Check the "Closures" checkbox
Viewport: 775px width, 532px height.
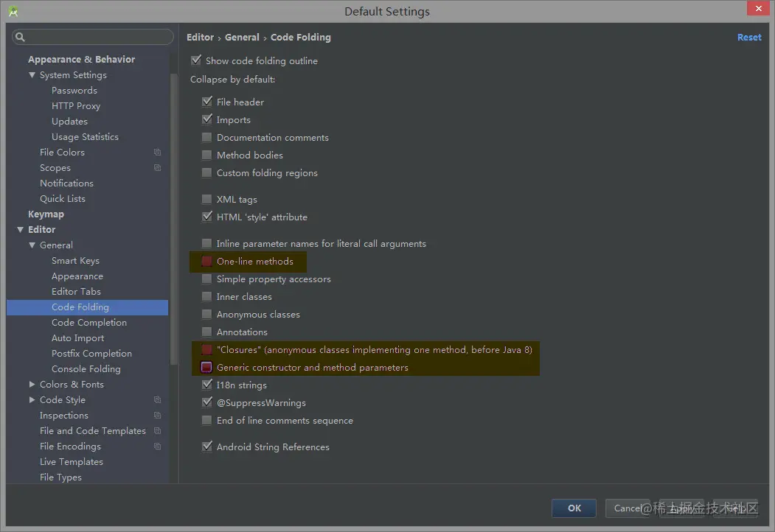[x=206, y=350]
